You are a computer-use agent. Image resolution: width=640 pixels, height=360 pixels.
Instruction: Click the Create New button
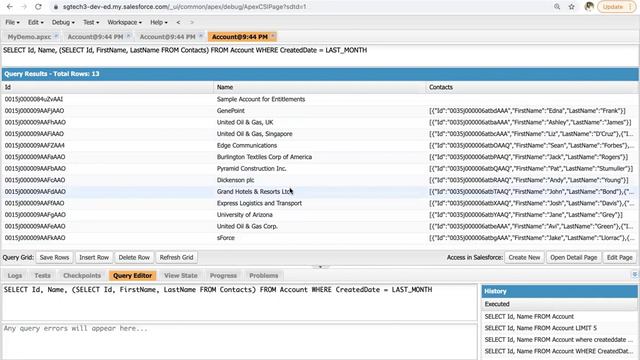[x=524, y=258]
